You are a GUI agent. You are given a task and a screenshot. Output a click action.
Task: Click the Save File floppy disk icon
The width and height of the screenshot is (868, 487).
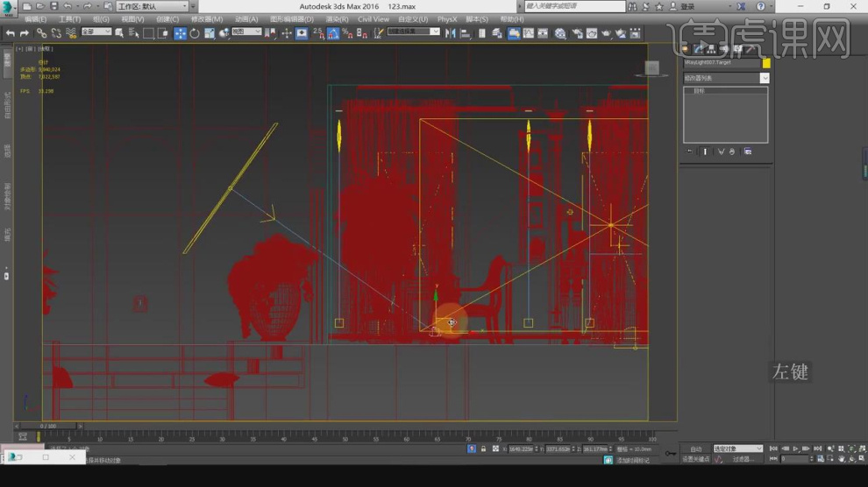(53, 7)
